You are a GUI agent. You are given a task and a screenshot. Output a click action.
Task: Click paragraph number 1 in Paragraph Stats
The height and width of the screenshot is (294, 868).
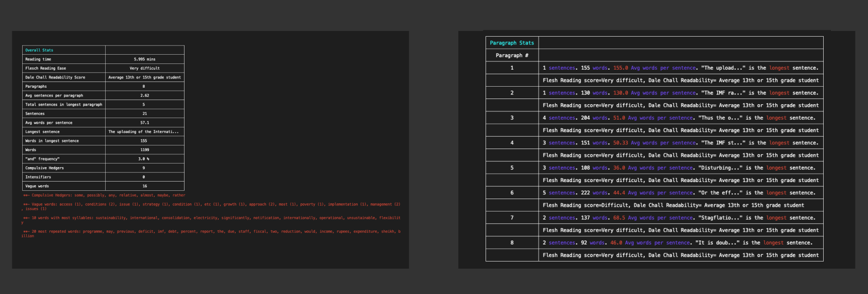coord(512,68)
